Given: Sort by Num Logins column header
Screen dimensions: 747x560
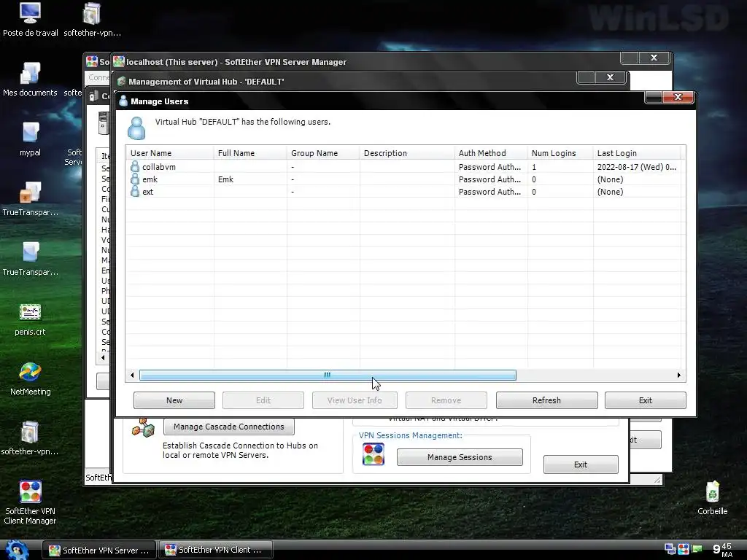Looking at the screenshot, I should (x=560, y=153).
